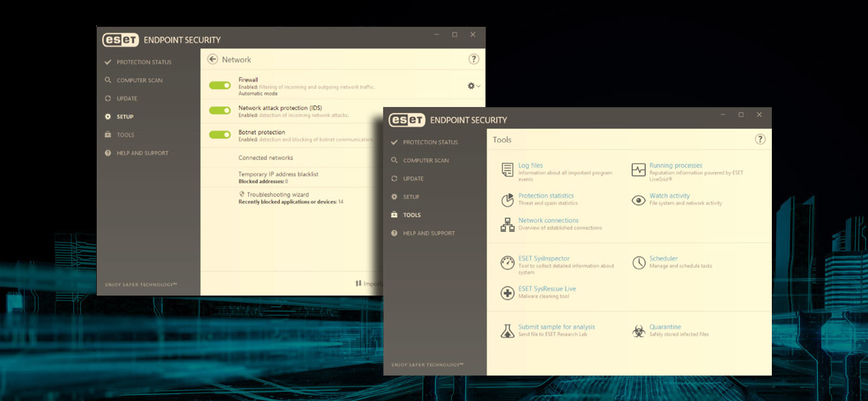Open ESET SysRescue Live link
The image size is (868, 401).
coord(548,289)
